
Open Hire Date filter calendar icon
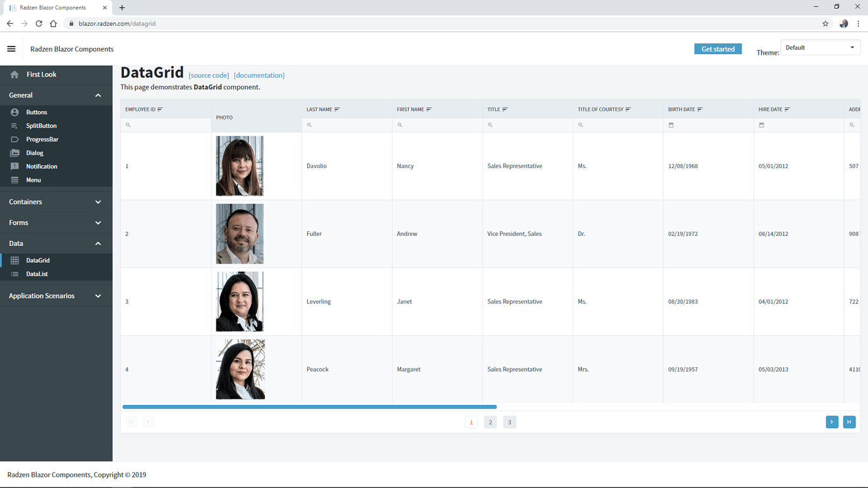(762, 125)
